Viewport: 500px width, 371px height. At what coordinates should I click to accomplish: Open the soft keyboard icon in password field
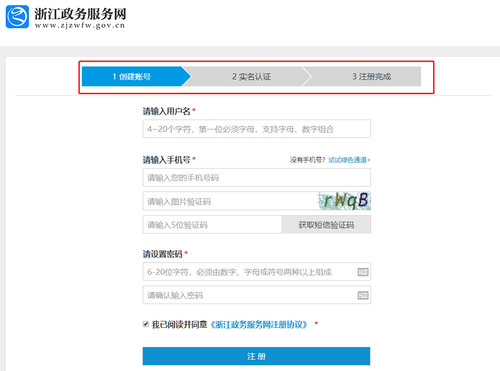363,272
